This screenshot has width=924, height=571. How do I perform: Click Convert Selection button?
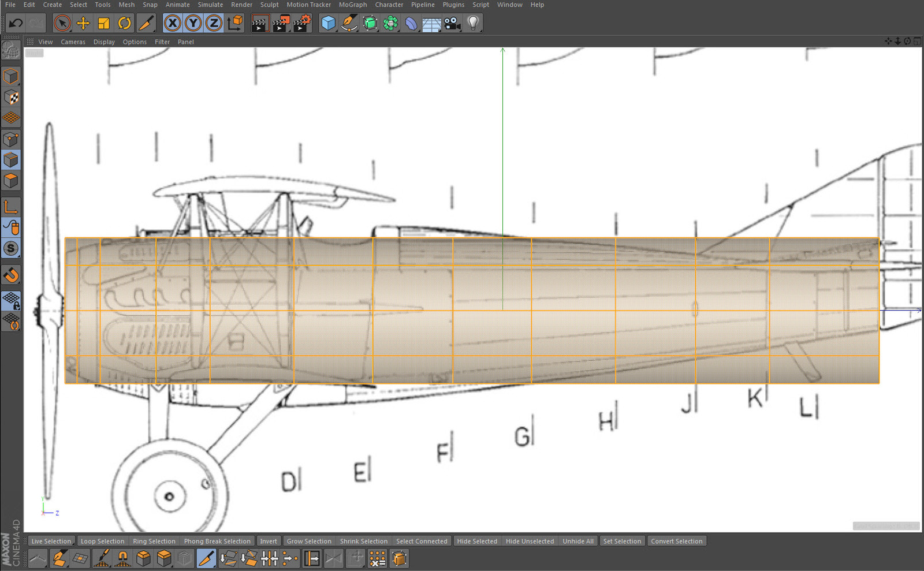click(x=677, y=541)
